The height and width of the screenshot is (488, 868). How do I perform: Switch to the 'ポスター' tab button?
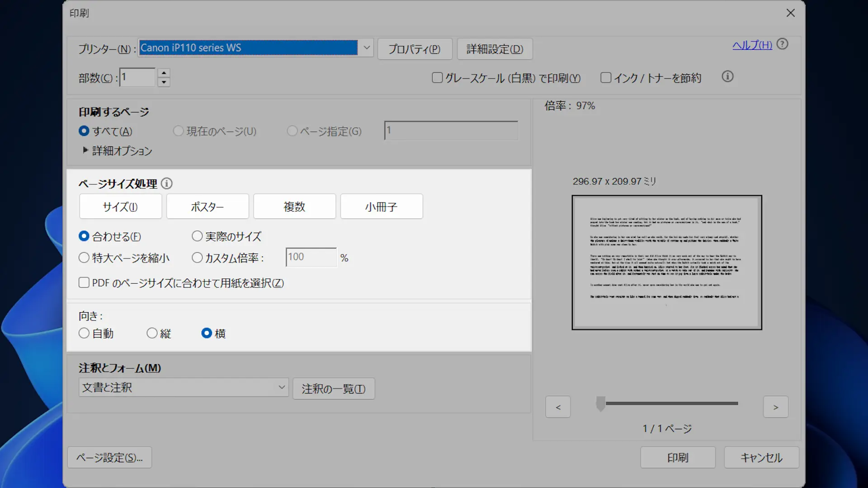208,206
